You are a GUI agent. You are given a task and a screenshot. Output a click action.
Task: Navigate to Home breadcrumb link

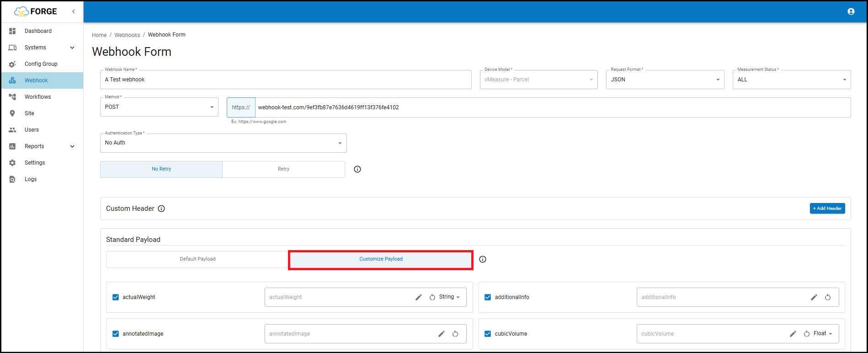pos(99,35)
